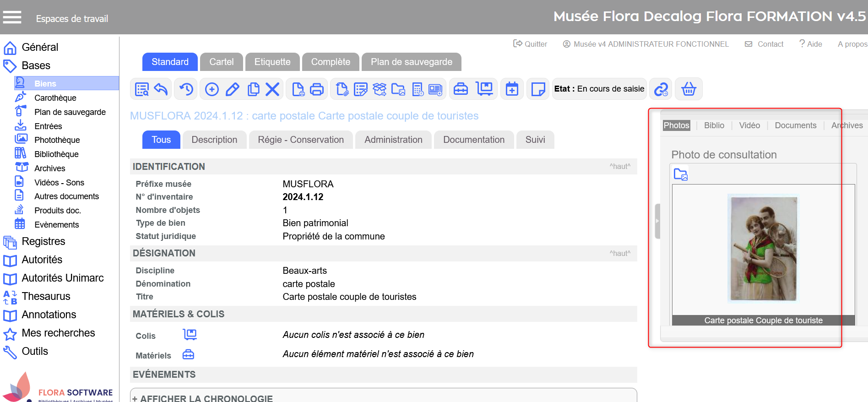Screen dimensions: 868x402
Task: Click the pencil edit icon in toolbar
Action: click(x=233, y=89)
